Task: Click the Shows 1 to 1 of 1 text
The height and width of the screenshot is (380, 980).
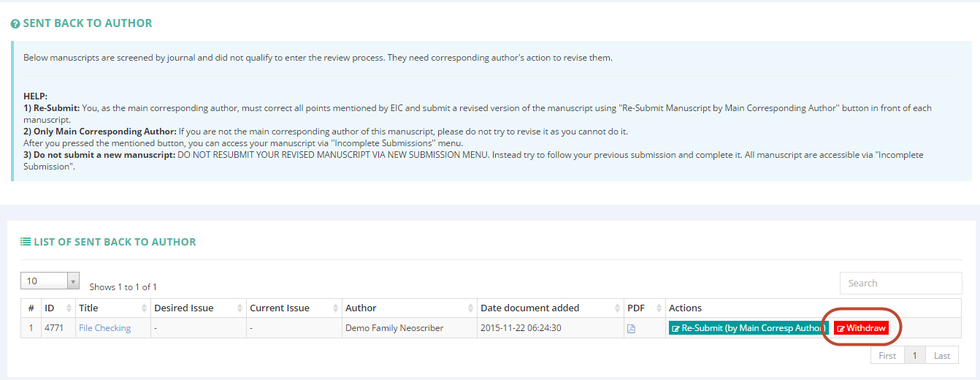Action: 123,287
